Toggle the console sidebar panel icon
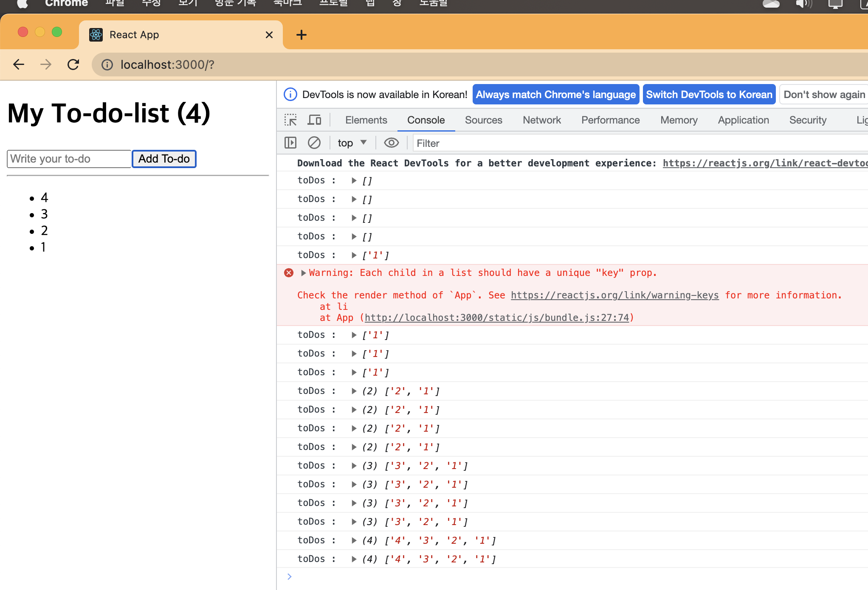868x590 pixels. tap(290, 143)
